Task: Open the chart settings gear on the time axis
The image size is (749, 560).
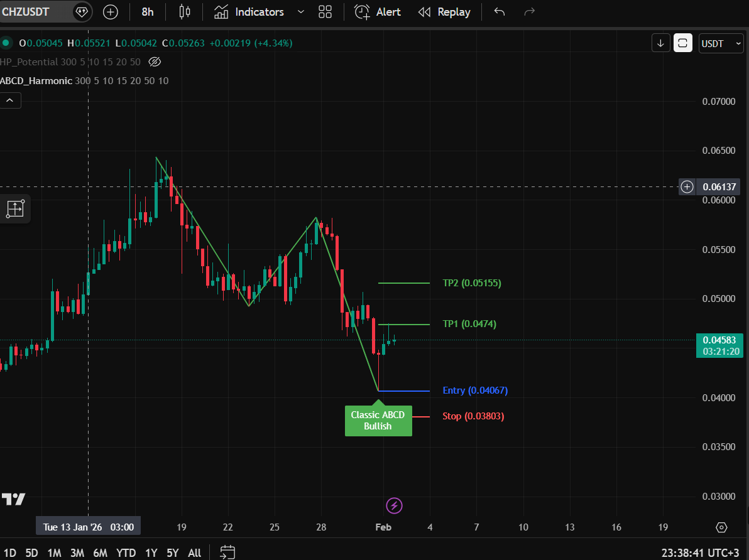Action: tap(721, 527)
